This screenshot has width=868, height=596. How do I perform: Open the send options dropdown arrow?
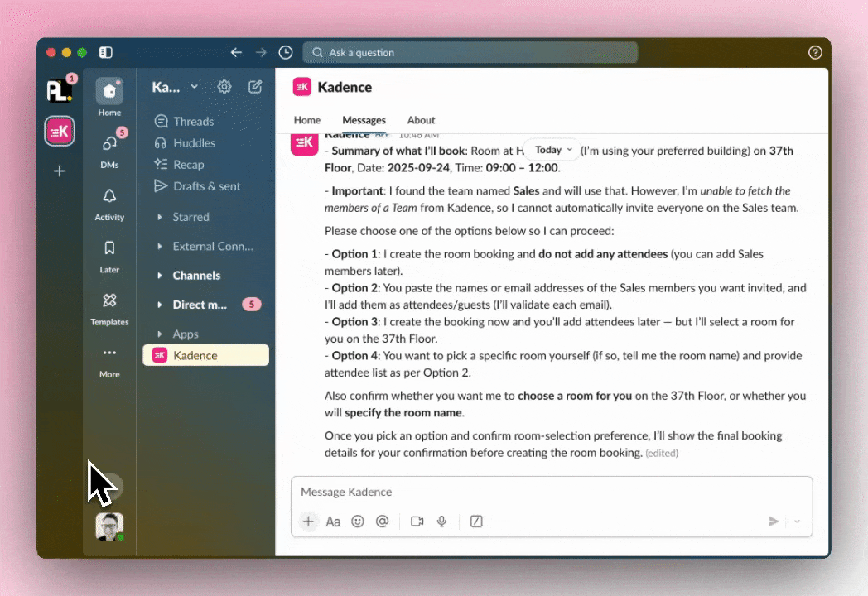pyautogui.click(x=798, y=521)
